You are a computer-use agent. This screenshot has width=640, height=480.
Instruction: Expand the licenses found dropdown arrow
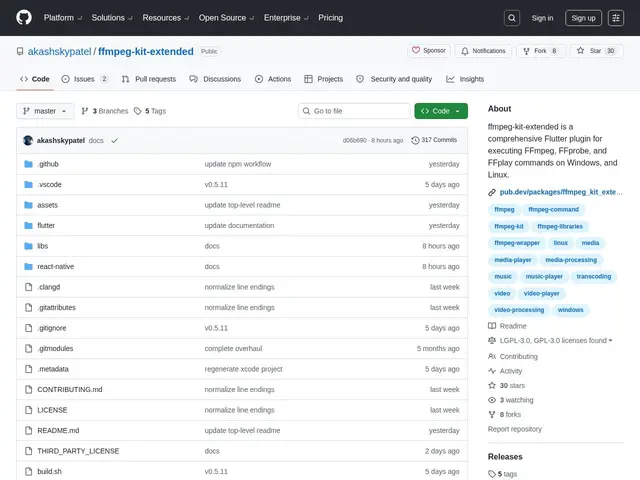(610, 340)
